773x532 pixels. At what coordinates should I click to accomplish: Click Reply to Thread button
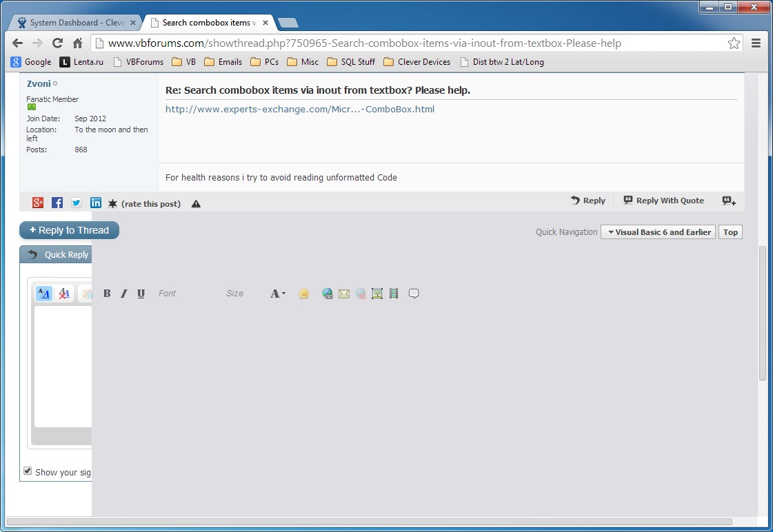pos(69,230)
